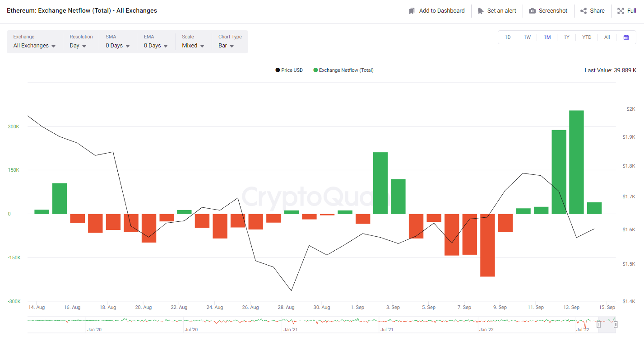Image resolution: width=644 pixels, height=337 pixels.
Task: Switch to the 1D time range tab
Action: click(507, 37)
